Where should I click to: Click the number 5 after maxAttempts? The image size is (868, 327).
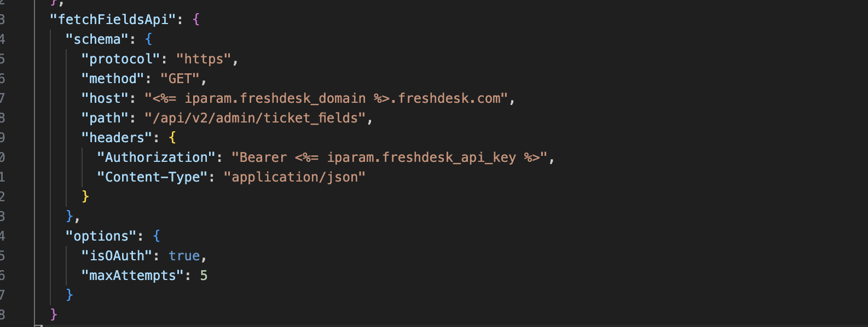pyautogui.click(x=204, y=276)
